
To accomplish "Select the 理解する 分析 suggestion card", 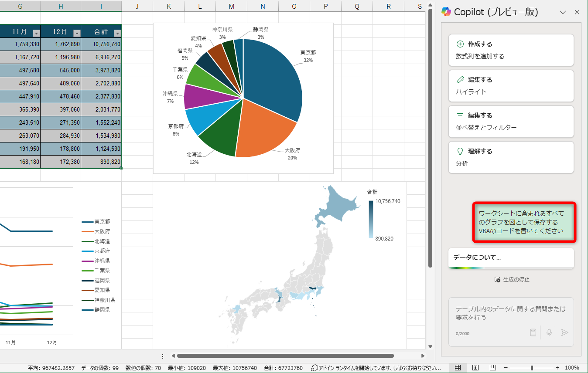I will tap(511, 157).
